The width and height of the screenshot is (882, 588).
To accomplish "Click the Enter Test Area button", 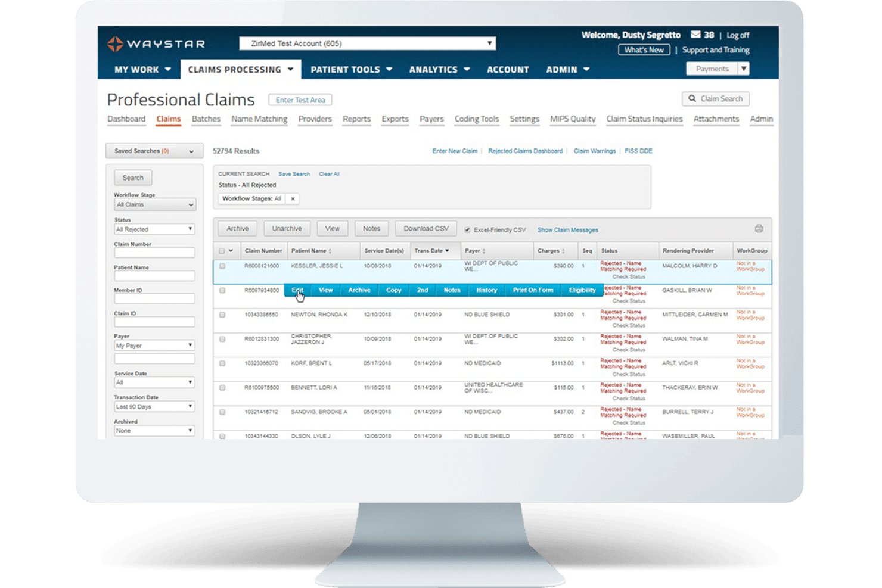I will click(300, 100).
